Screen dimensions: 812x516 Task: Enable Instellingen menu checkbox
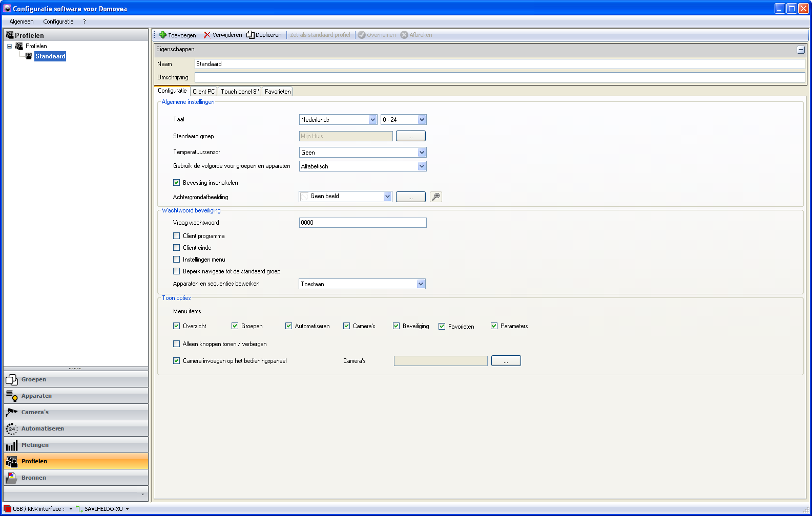(x=177, y=260)
